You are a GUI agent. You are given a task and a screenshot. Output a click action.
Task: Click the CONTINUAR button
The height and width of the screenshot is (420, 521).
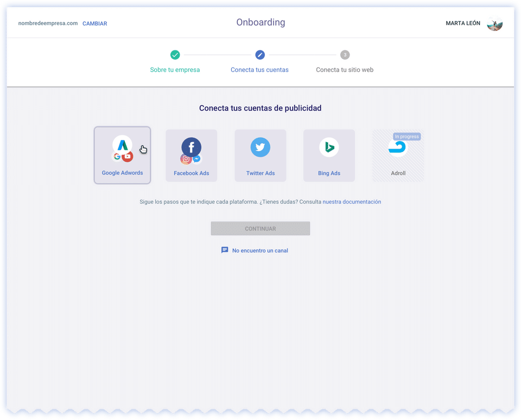pyautogui.click(x=260, y=228)
